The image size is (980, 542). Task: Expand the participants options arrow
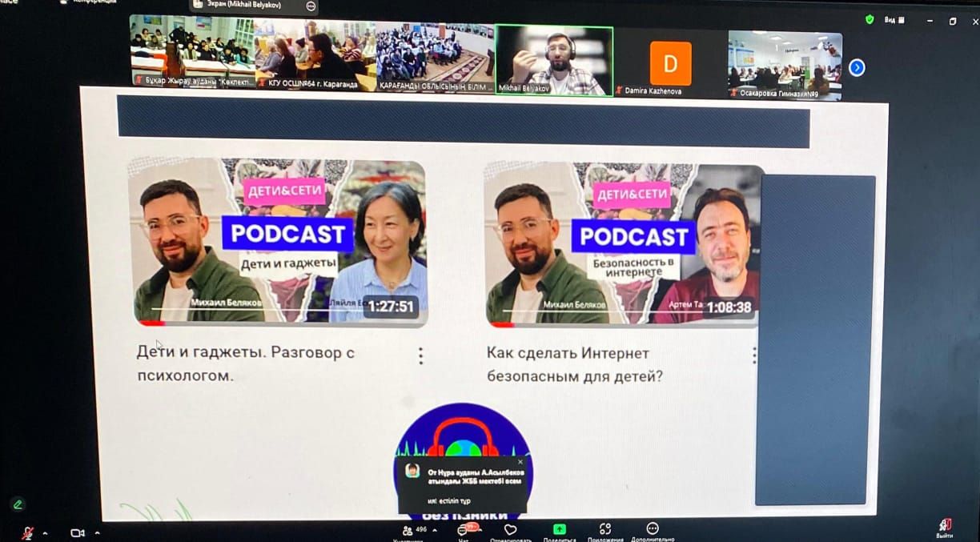435,530
